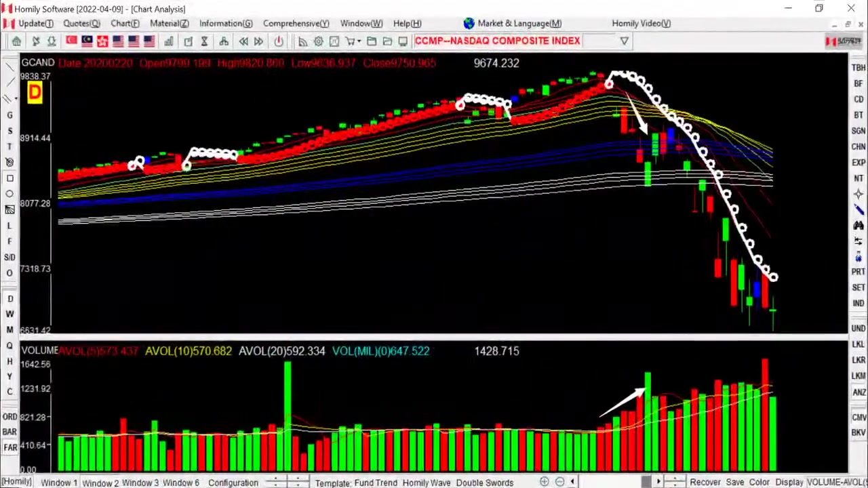Click the Recover button

pyautogui.click(x=705, y=483)
